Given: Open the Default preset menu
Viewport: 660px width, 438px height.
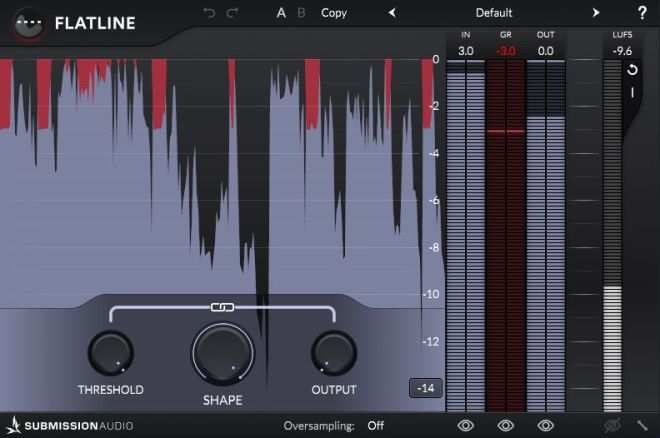Looking at the screenshot, I should pos(494,13).
